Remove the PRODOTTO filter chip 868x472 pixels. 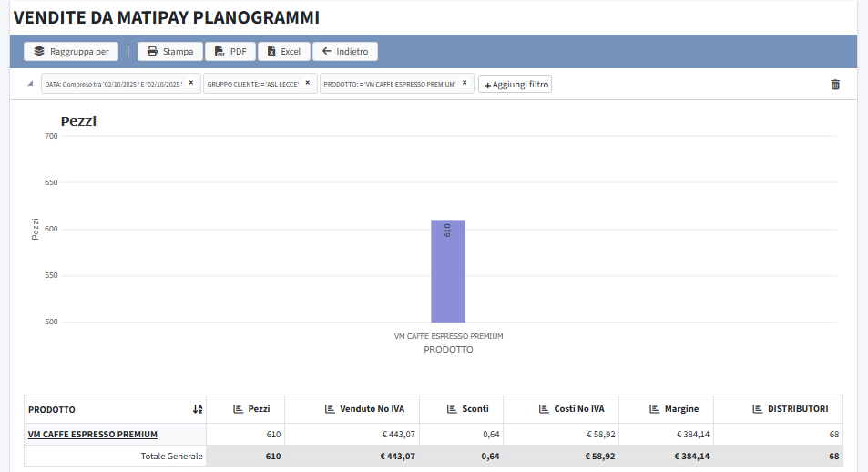coord(465,83)
